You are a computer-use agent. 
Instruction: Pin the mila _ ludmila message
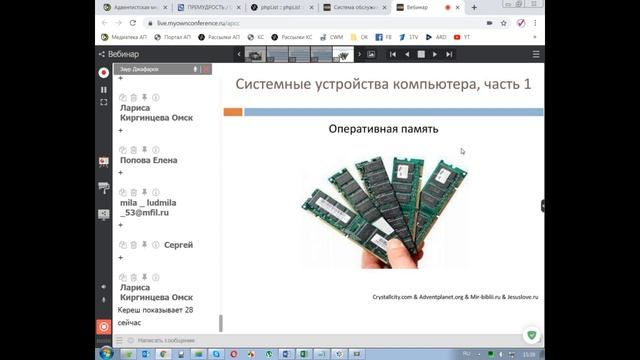tap(144, 192)
